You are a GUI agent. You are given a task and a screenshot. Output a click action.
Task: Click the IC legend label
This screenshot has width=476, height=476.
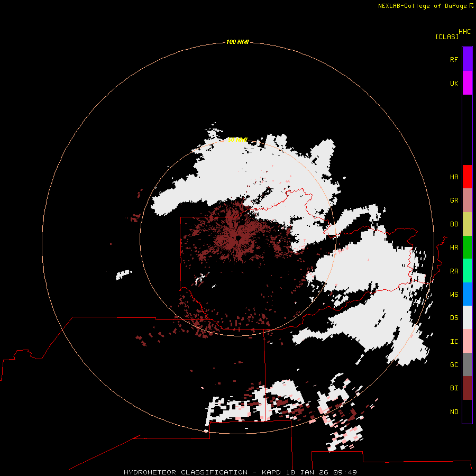coord(454,342)
